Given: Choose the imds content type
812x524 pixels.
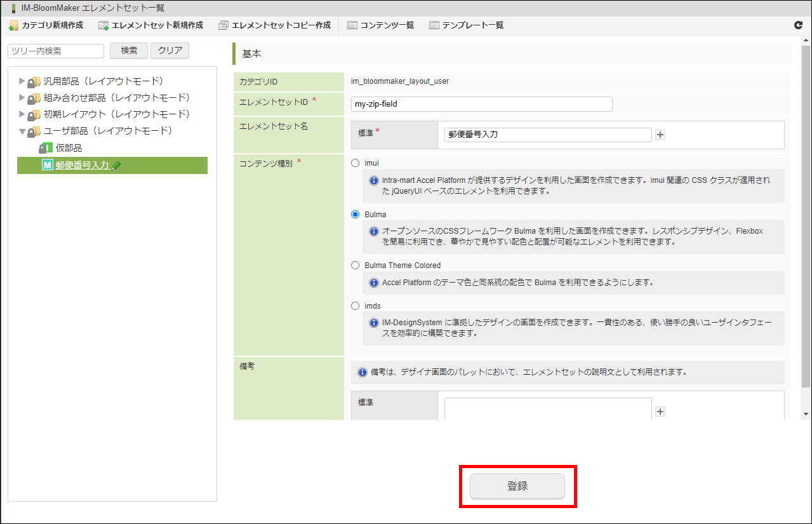Looking at the screenshot, I should click(356, 306).
